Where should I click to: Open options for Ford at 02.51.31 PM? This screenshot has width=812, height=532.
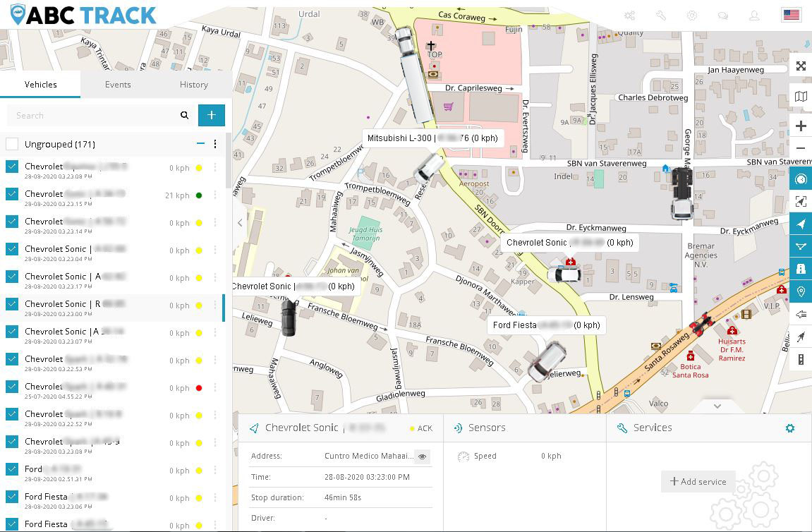pos(215,471)
